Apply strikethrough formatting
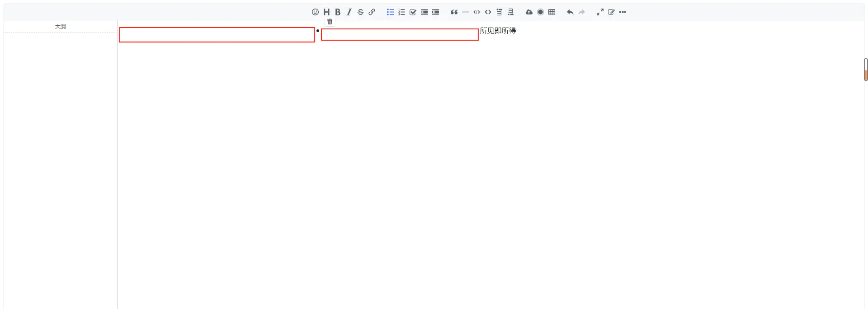The width and height of the screenshot is (868, 309). 360,12
